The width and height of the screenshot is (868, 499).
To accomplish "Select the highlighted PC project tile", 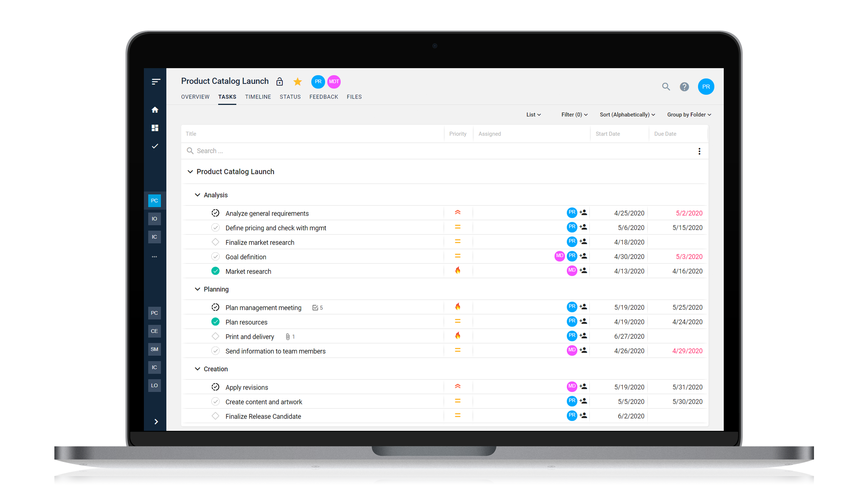I will tap(154, 200).
